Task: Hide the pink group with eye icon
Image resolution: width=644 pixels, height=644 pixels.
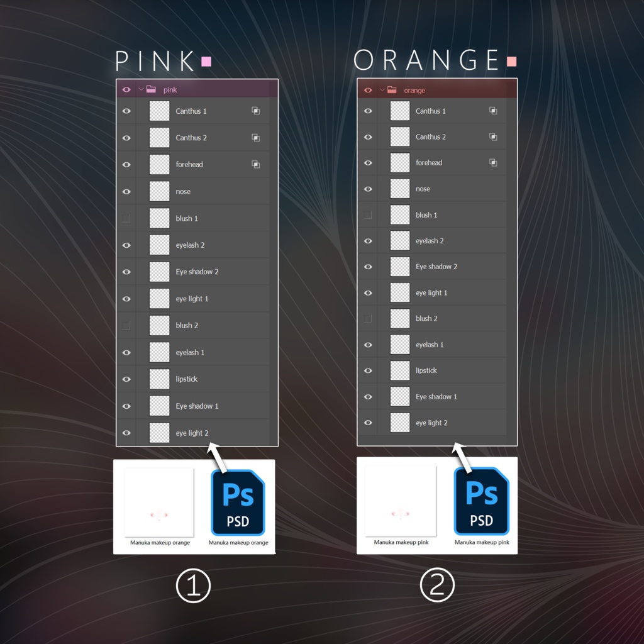Action: click(x=126, y=89)
